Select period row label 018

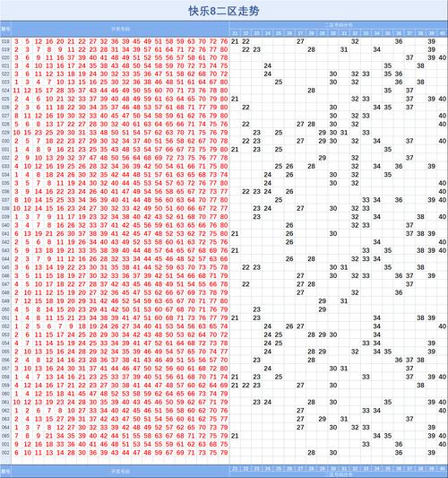5,41
